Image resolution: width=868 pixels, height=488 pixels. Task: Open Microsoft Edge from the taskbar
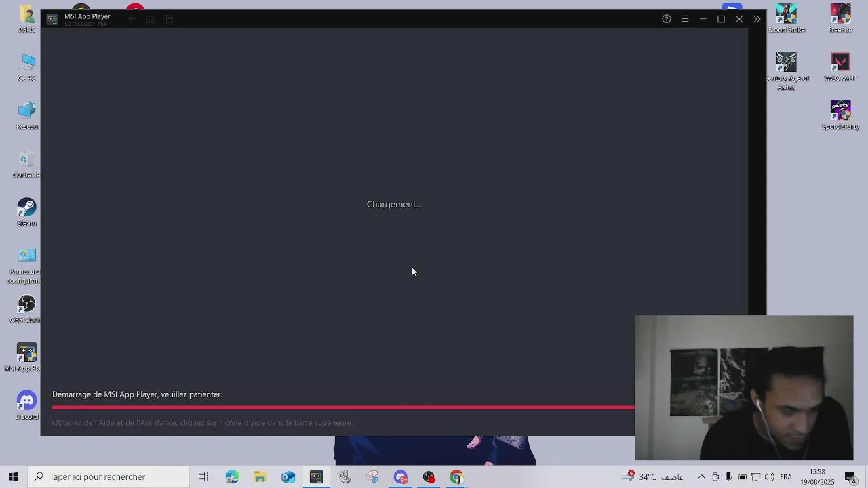tap(232, 476)
